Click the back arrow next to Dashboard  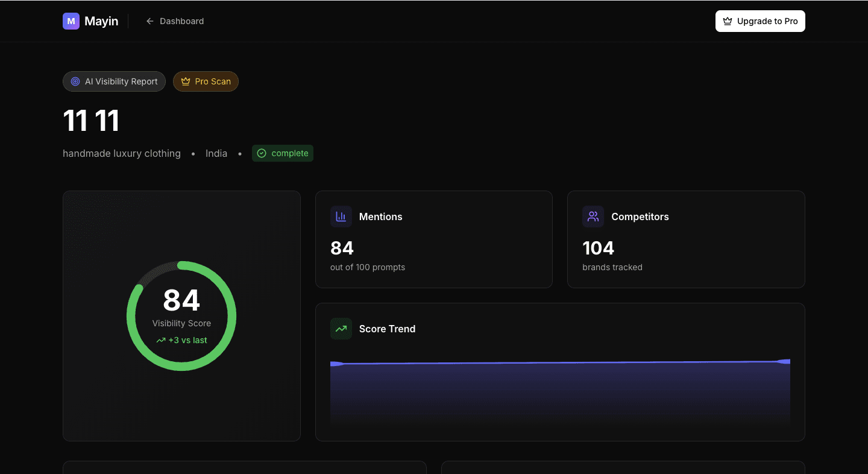(x=149, y=21)
